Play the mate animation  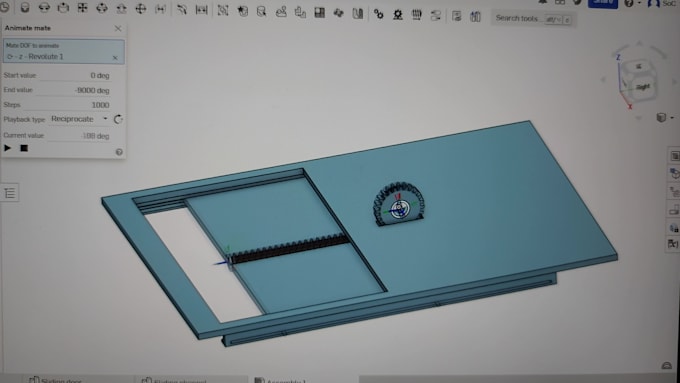pyautogui.click(x=8, y=148)
